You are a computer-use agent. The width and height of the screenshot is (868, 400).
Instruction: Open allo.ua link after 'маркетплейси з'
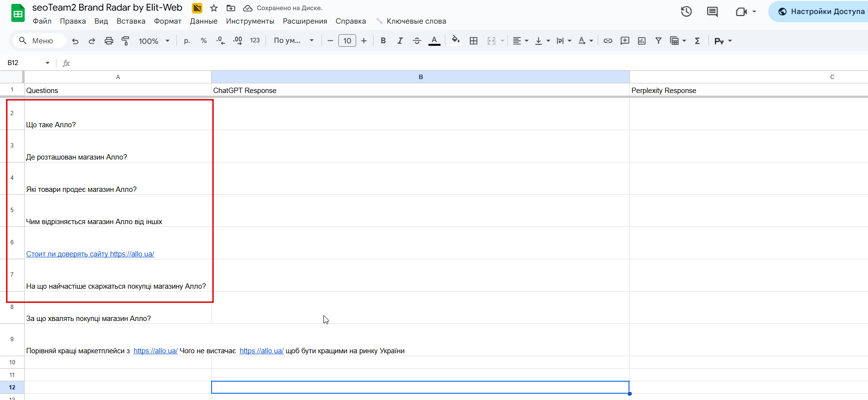156,351
